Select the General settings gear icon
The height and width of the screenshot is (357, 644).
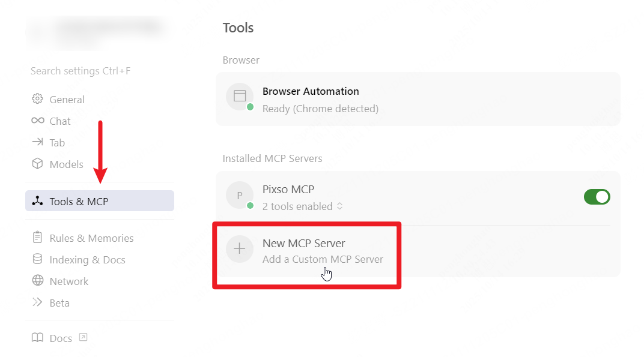pos(37,99)
